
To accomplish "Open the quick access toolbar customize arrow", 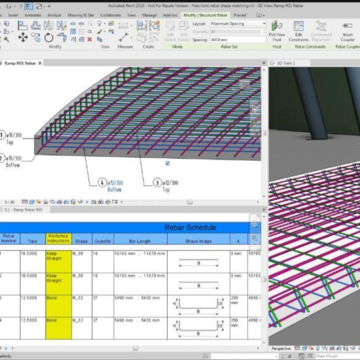I will 50,6.
